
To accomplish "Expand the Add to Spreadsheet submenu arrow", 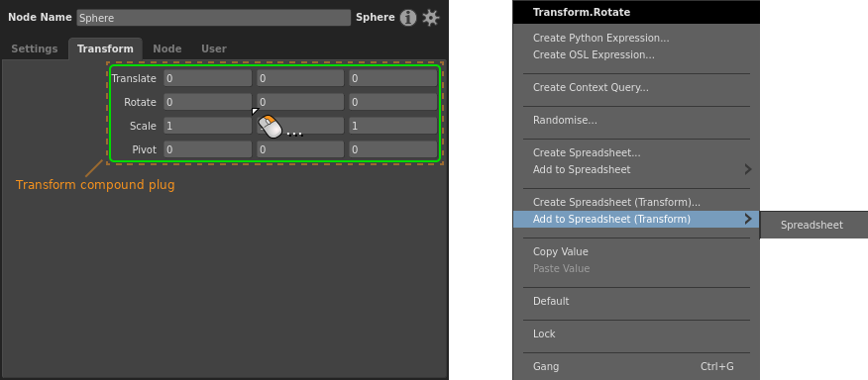I will pyautogui.click(x=748, y=169).
